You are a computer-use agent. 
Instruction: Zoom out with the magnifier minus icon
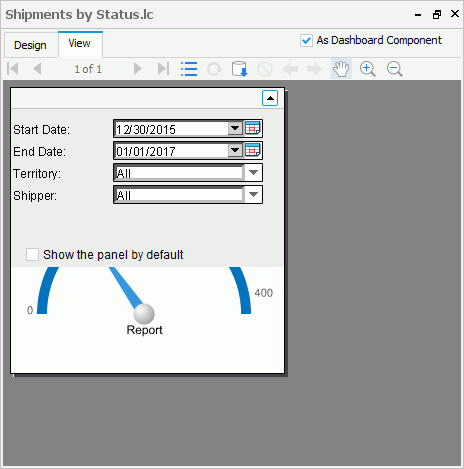tap(395, 69)
